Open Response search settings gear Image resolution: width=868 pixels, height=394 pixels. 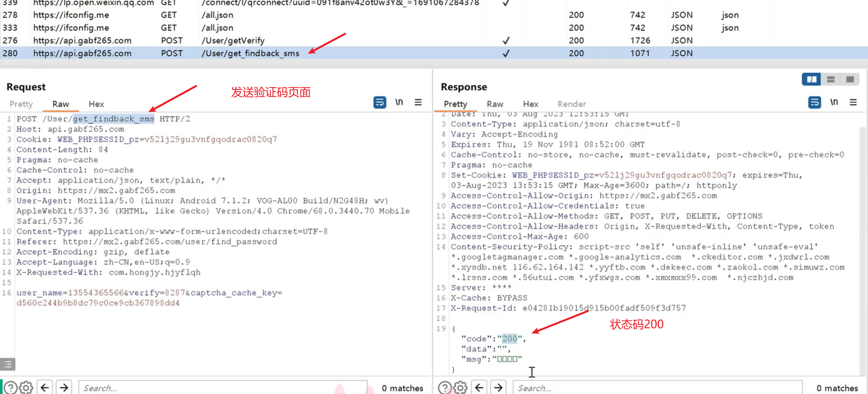pyautogui.click(x=460, y=388)
